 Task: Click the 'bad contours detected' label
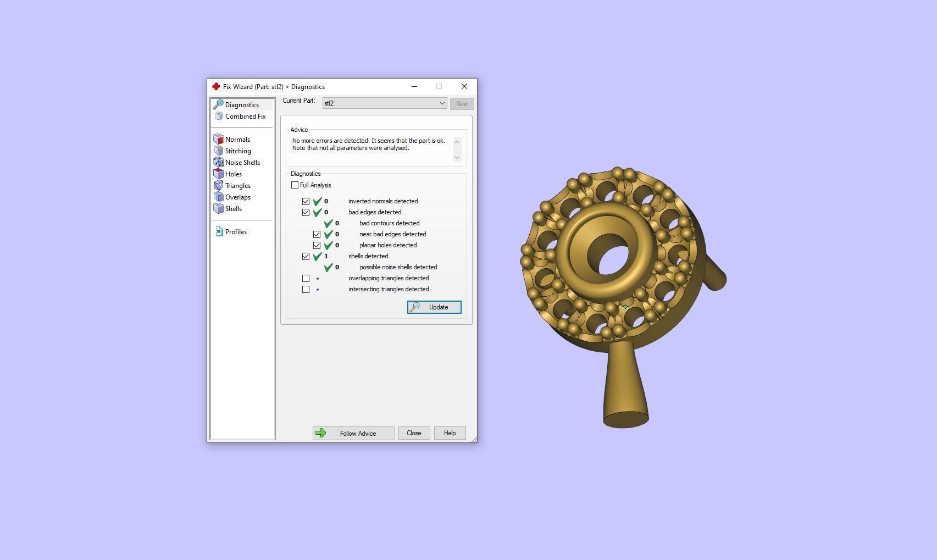390,223
